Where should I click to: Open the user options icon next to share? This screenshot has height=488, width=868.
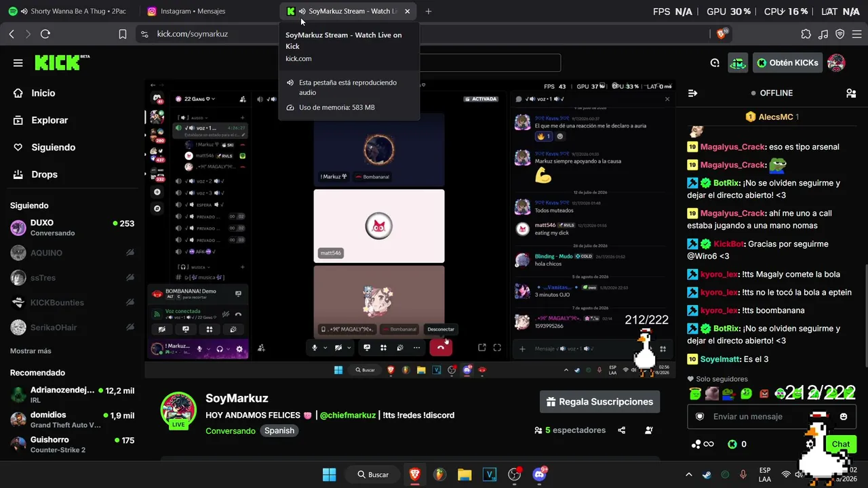(x=649, y=430)
